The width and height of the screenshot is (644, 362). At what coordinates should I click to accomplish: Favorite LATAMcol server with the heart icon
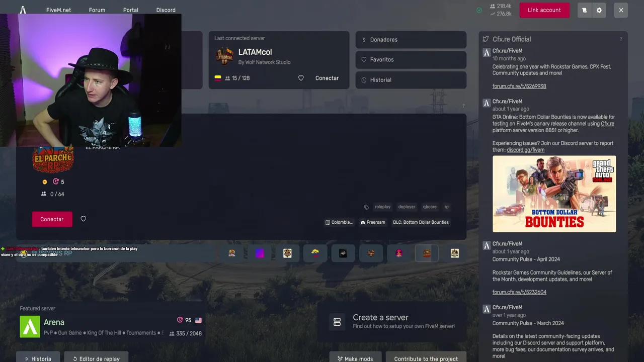pos(301,78)
